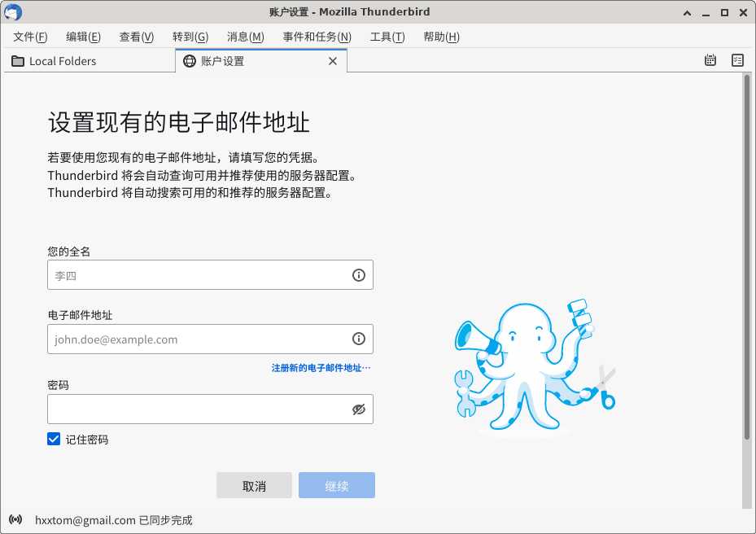Viewport: 756px width, 534px height.
Task: Focus the 电子邮件地址 input field
Action: [x=210, y=339]
